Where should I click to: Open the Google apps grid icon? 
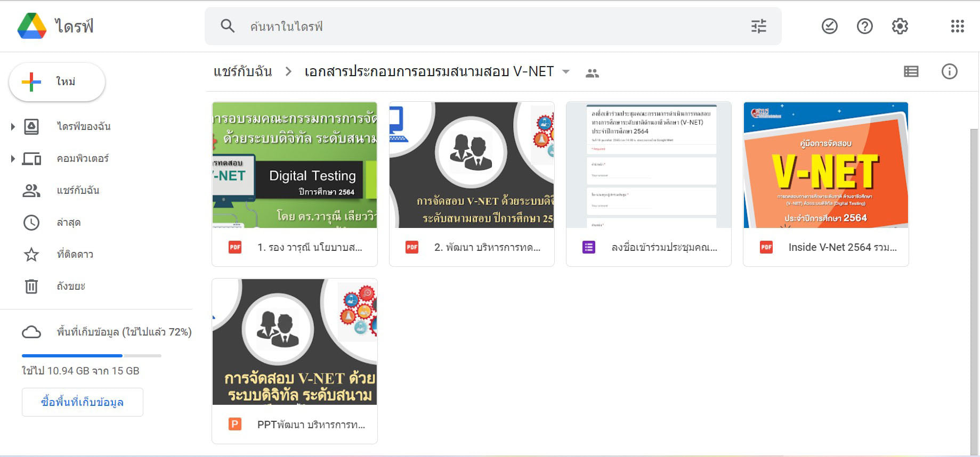958,26
